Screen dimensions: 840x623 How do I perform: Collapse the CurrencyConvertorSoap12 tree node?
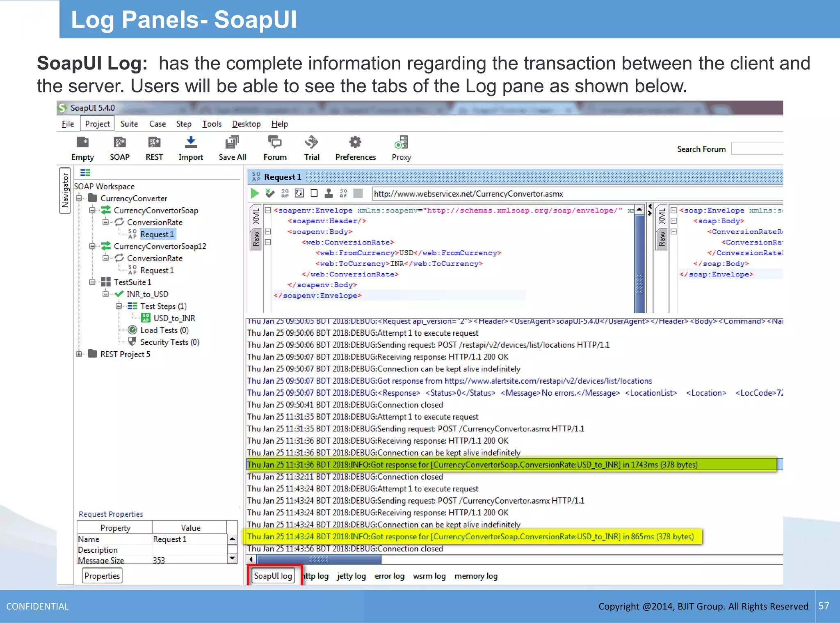coord(92,246)
